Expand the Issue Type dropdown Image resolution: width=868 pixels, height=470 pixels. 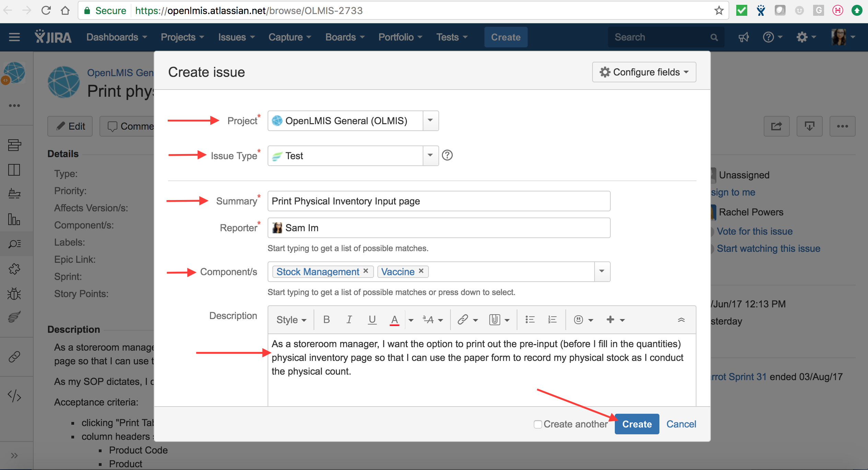click(x=430, y=155)
